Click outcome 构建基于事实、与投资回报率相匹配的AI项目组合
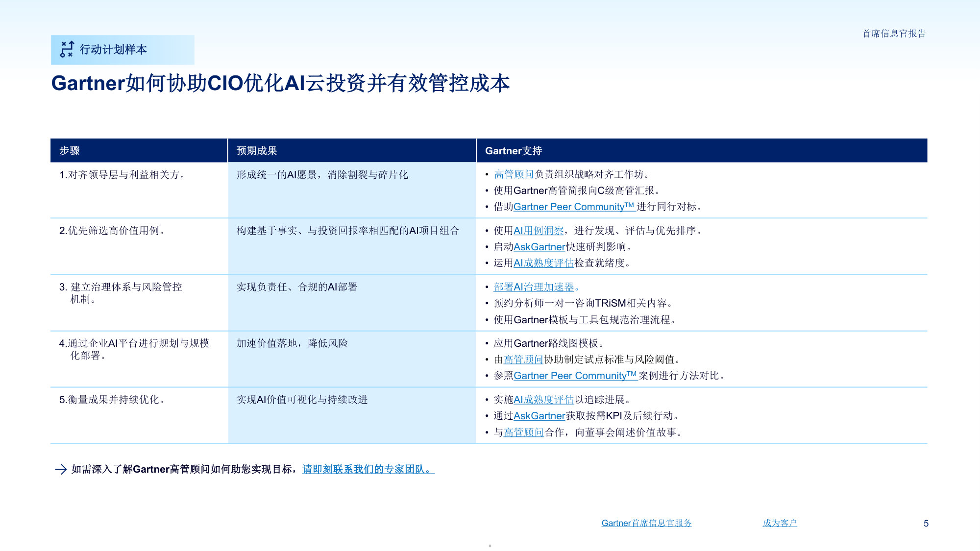The height and width of the screenshot is (551, 980). [x=348, y=231]
